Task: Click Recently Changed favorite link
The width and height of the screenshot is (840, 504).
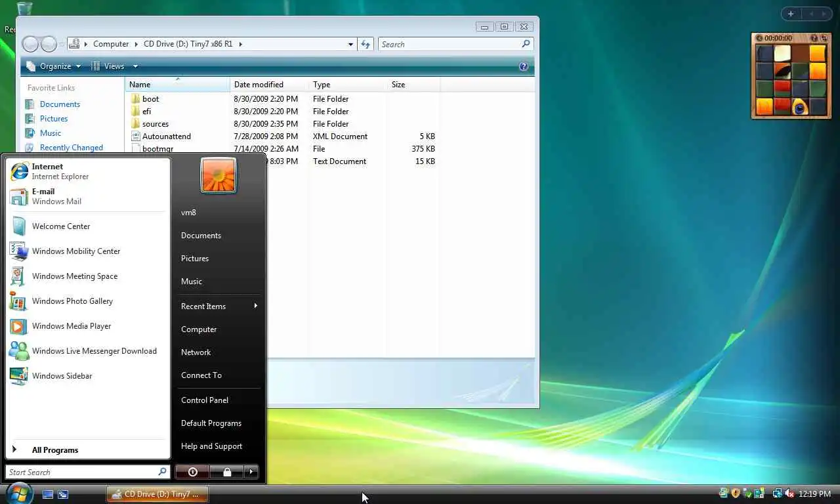Action: coord(72,148)
